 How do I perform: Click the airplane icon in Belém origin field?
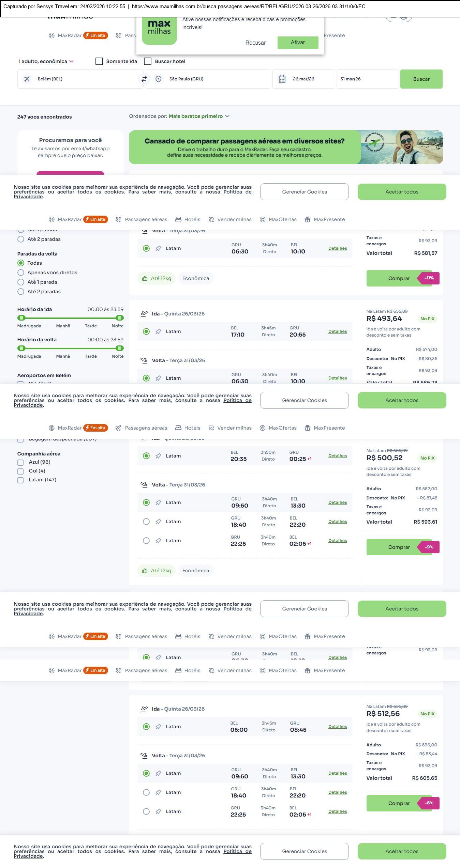(x=27, y=79)
